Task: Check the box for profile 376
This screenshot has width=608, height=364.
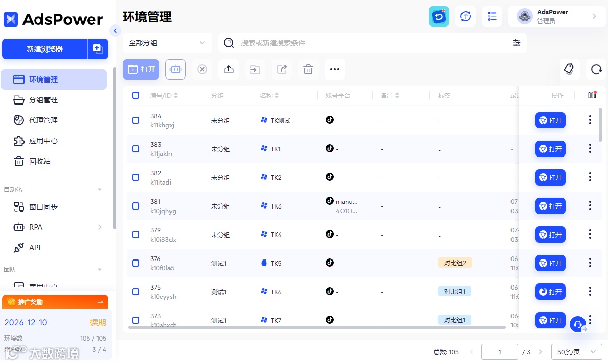Action: 136,263
